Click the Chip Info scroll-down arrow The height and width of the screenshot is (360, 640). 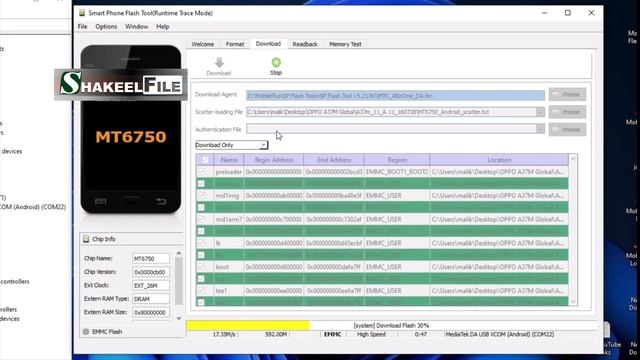179,318
